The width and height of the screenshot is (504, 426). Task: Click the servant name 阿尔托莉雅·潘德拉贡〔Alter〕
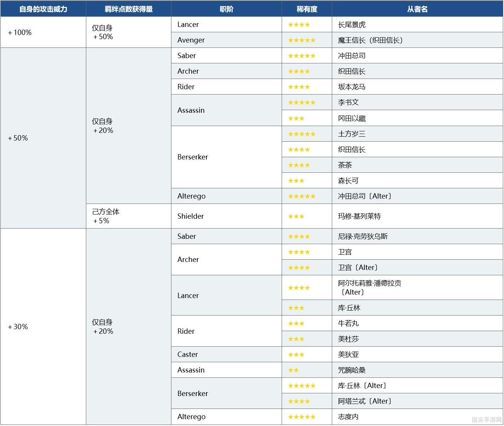point(369,287)
